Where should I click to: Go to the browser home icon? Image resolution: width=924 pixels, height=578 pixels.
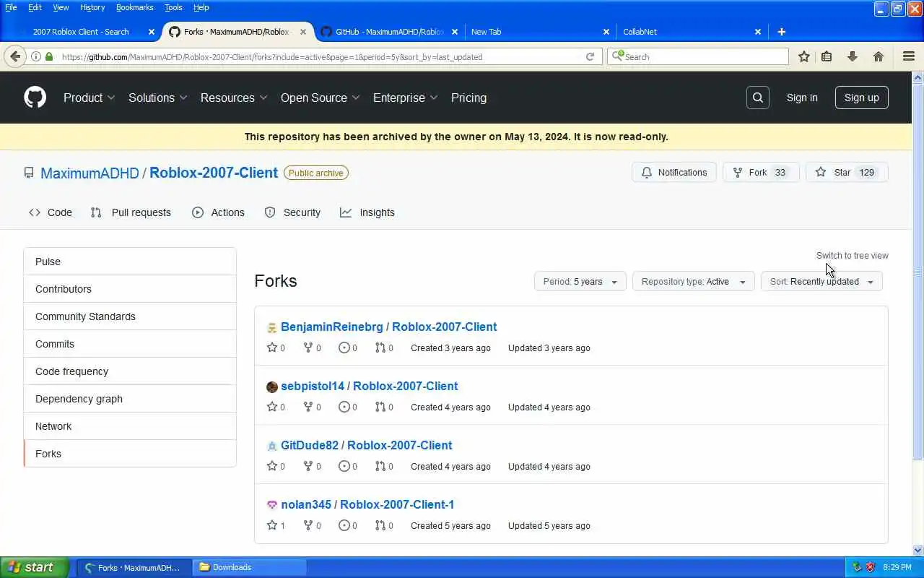(878, 56)
